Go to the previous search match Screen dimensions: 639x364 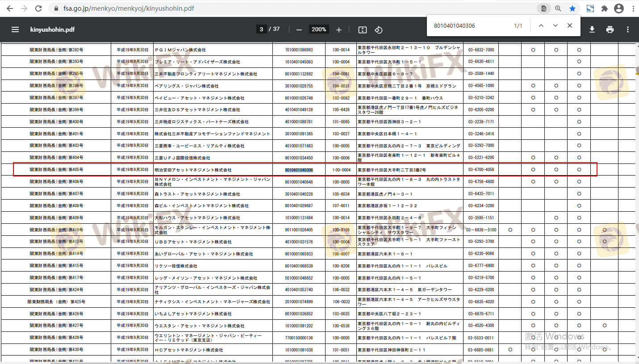[541, 26]
